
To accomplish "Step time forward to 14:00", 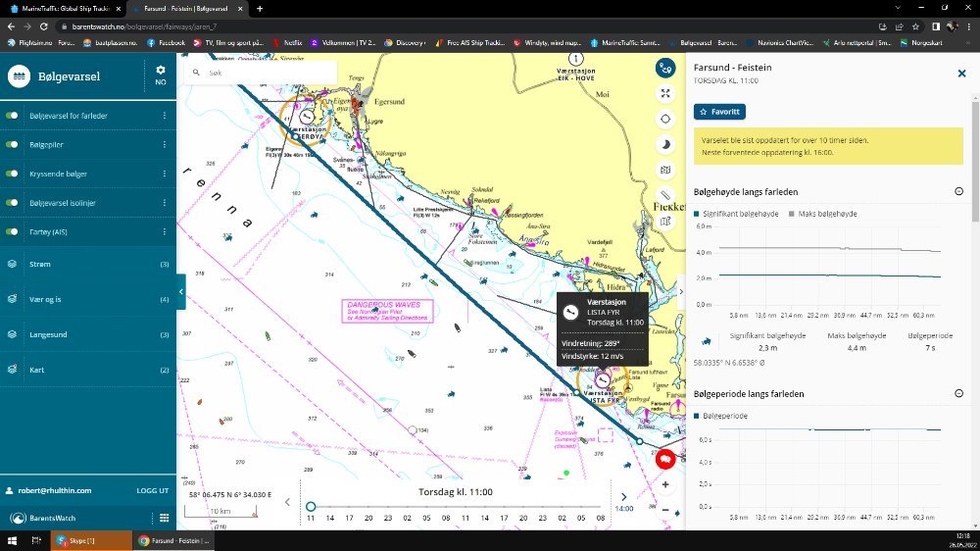I will pos(623,502).
